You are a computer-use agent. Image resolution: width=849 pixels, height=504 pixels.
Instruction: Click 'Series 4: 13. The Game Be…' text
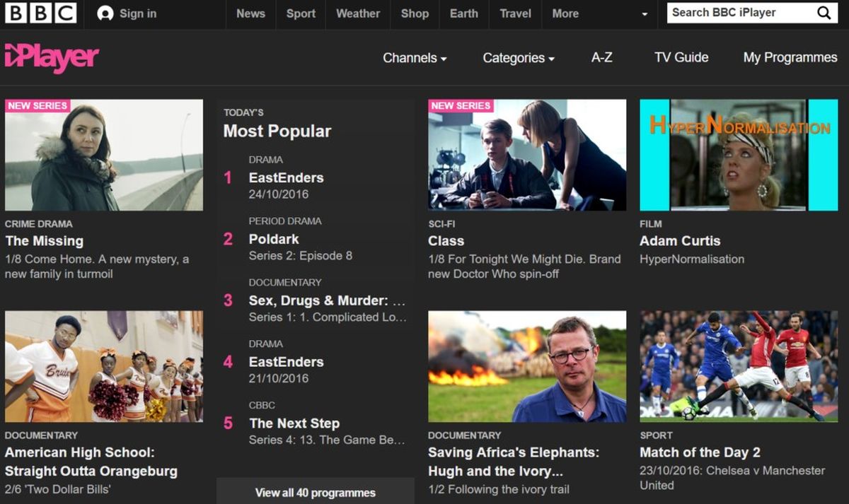tap(328, 440)
